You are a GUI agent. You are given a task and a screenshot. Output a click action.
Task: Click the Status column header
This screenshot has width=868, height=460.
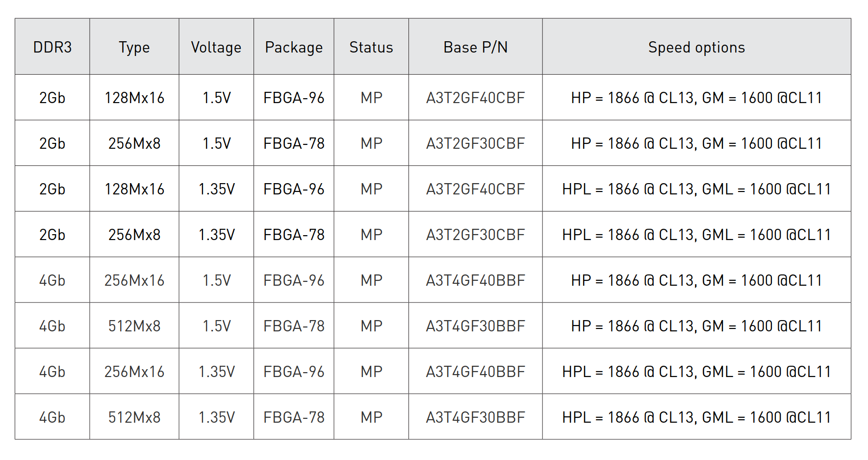pos(371,47)
